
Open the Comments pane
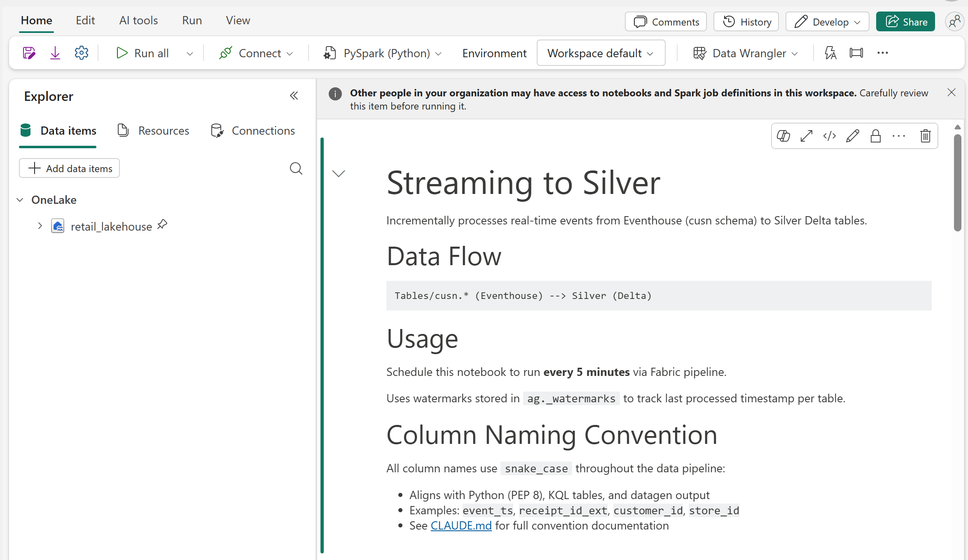pos(666,22)
